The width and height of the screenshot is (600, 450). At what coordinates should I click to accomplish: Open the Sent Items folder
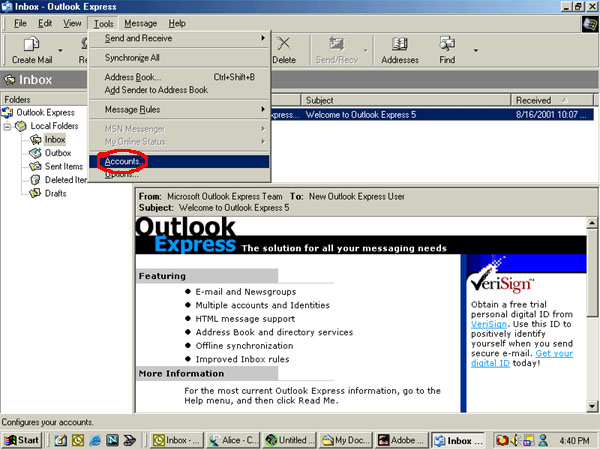tap(64, 166)
